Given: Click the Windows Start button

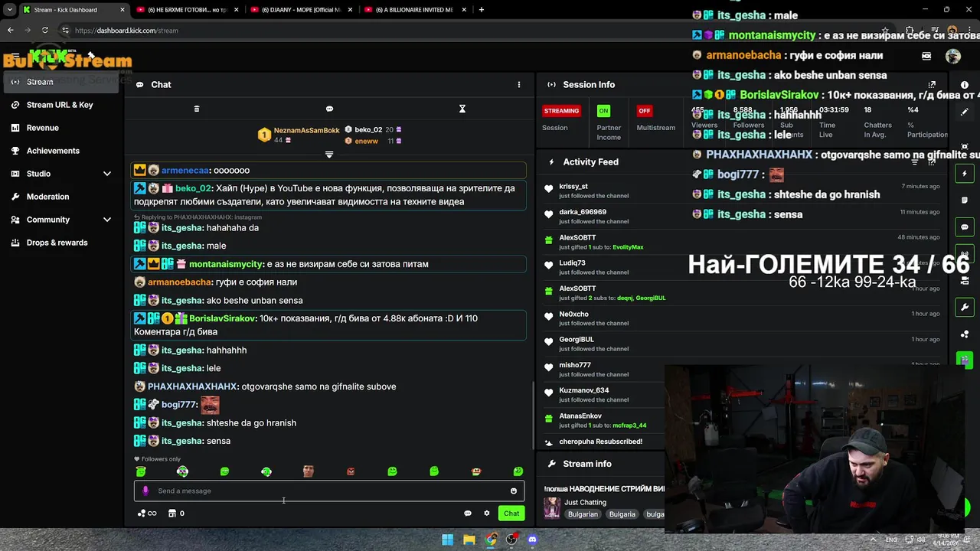Looking at the screenshot, I should click(448, 540).
